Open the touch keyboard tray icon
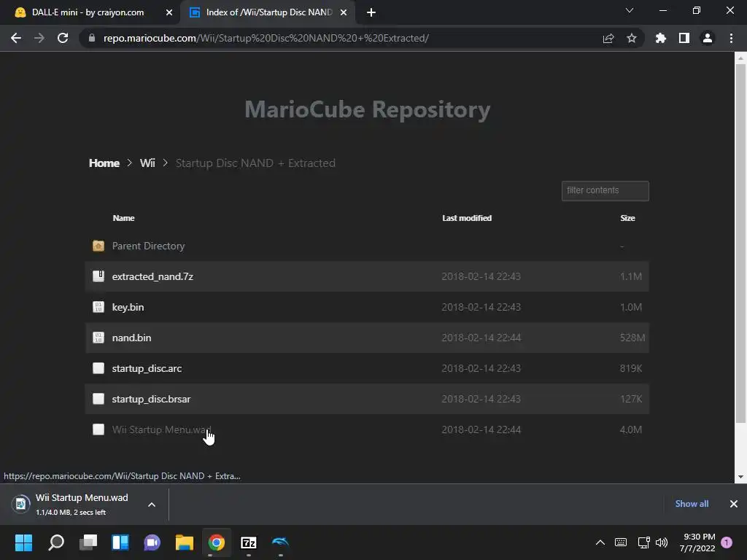 point(621,542)
